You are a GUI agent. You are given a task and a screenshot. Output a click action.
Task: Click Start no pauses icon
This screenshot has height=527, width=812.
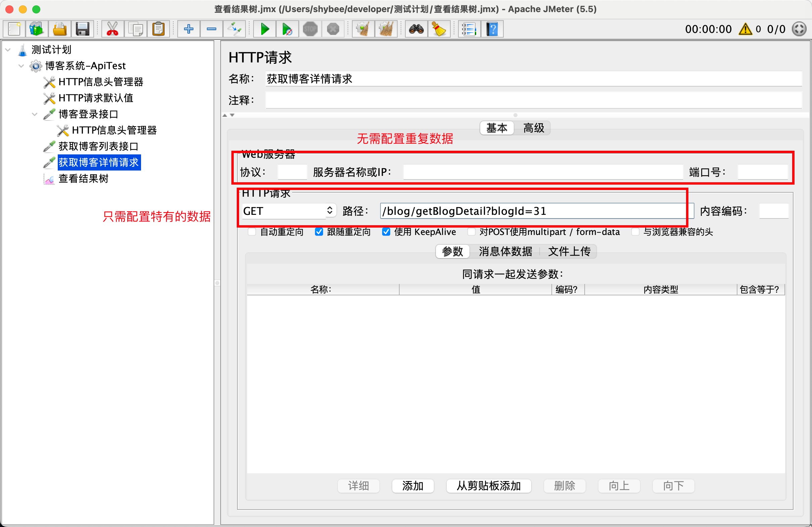click(x=287, y=29)
